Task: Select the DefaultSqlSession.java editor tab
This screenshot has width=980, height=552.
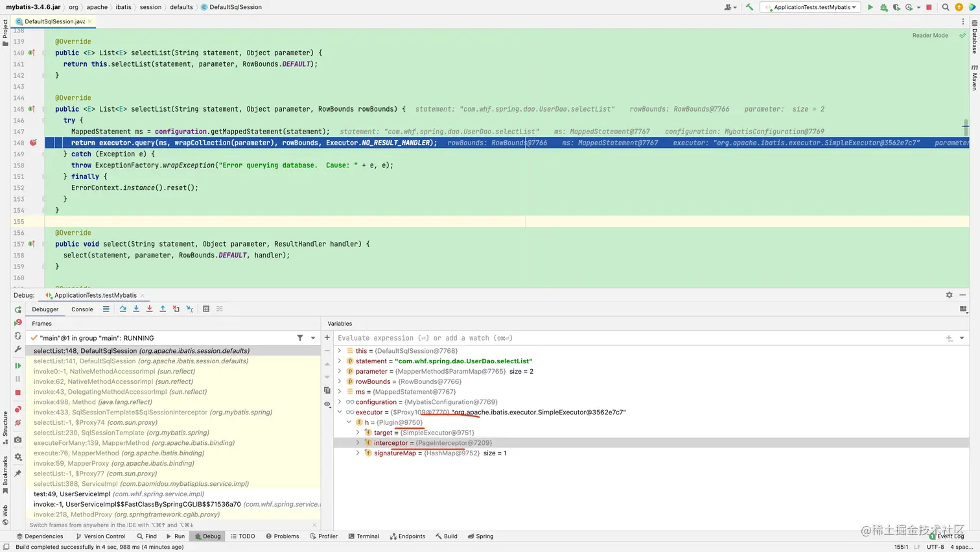Action: [54, 21]
